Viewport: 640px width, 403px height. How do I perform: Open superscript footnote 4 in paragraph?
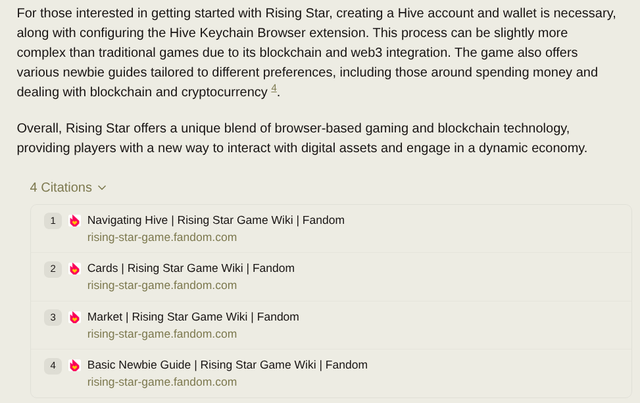[x=274, y=88]
